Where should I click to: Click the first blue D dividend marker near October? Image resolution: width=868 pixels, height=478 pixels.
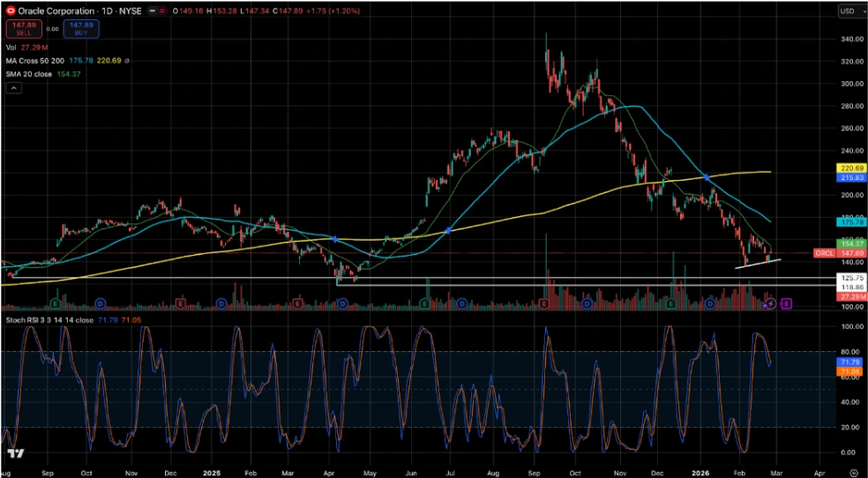pyautogui.click(x=101, y=303)
